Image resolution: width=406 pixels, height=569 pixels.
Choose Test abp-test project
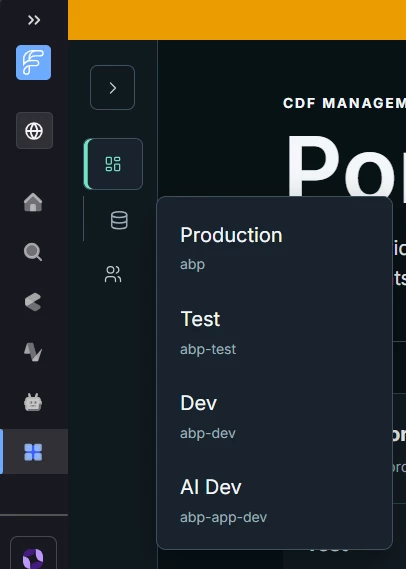(x=274, y=332)
